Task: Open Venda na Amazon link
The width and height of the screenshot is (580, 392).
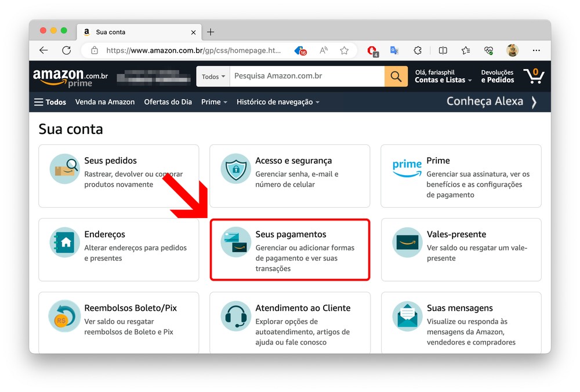Action: pyautogui.click(x=105, y=102)
